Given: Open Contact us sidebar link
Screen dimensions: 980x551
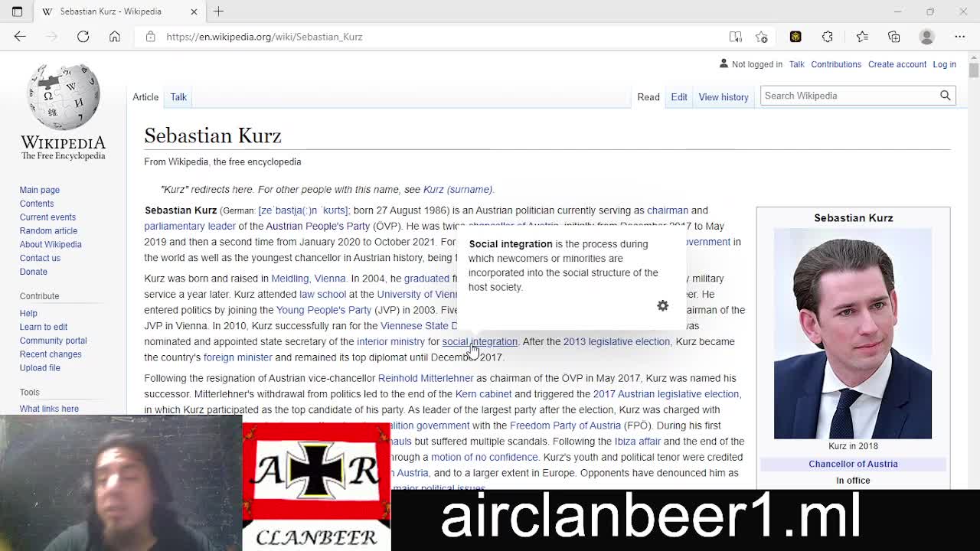Looking at the screenshot, I should click(x=40, y=258).
